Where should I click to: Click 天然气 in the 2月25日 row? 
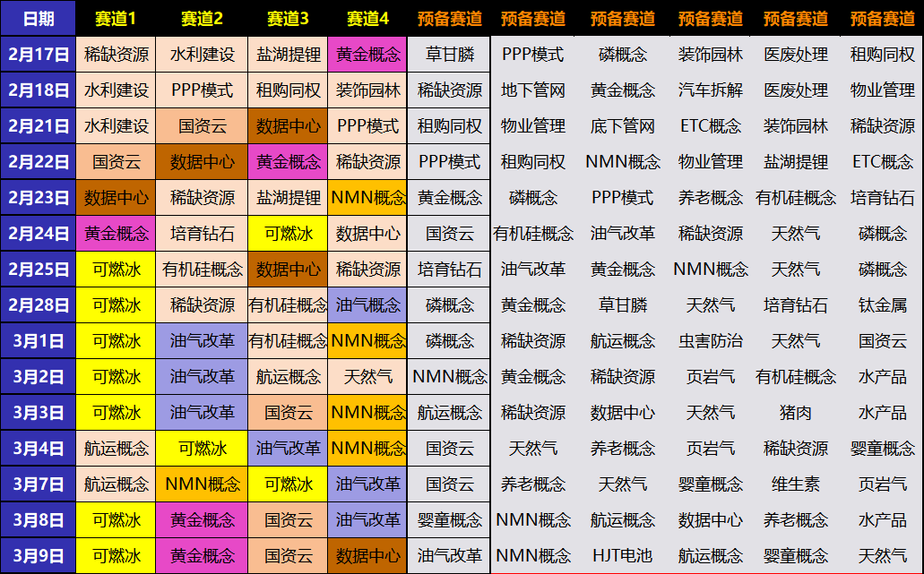pyautogui.click(x=796, y=270)
